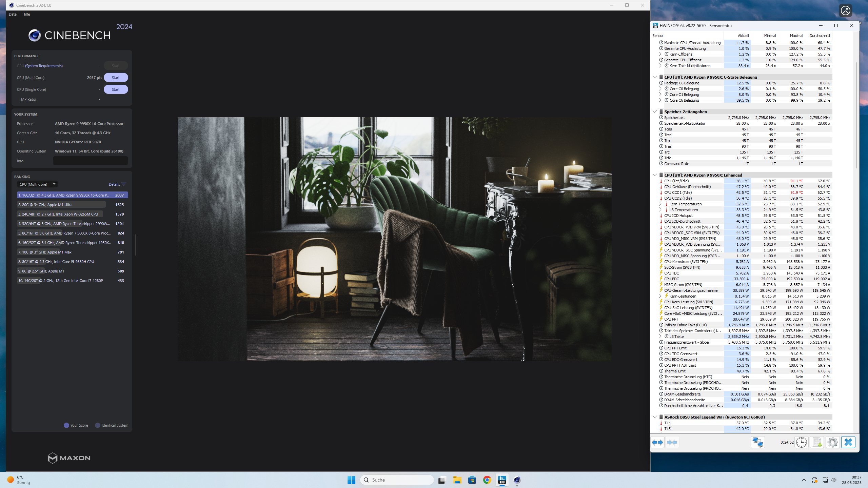Image resolution: width=868 pixels, height=488 pixels.
Task: Open the CPU (Multi Core) ranking dropdown
Action: [x=37, y=184]
